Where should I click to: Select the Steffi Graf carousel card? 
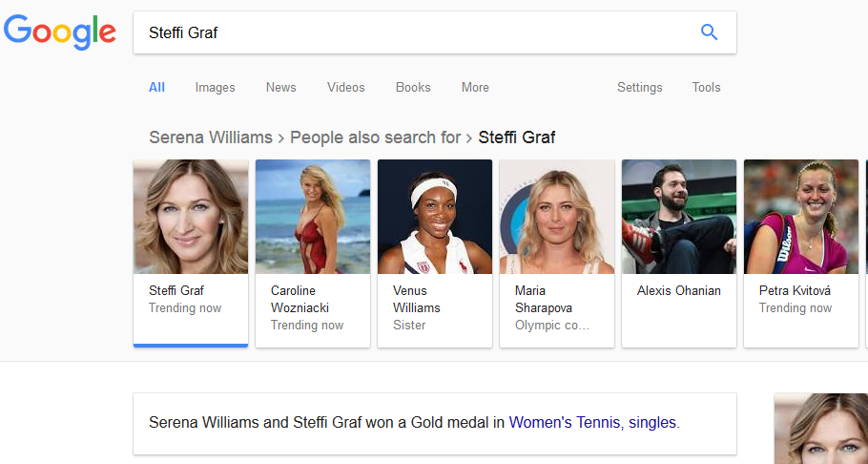coord(191,252)
